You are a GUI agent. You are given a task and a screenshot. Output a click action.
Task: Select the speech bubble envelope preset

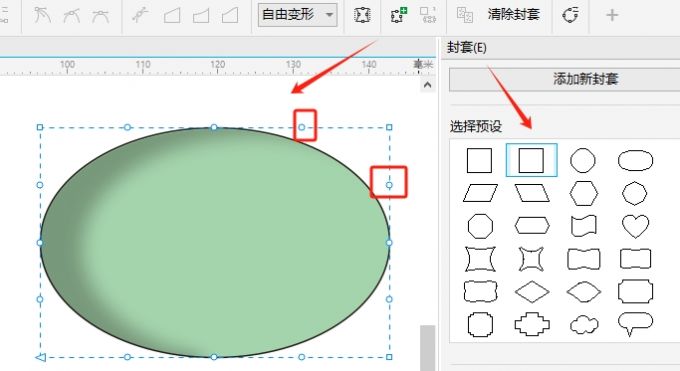pyautogui.click(x=635, y=324)
